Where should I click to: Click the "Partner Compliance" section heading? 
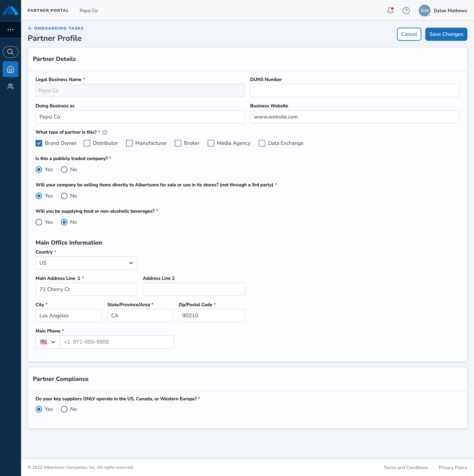click(61, 379)
